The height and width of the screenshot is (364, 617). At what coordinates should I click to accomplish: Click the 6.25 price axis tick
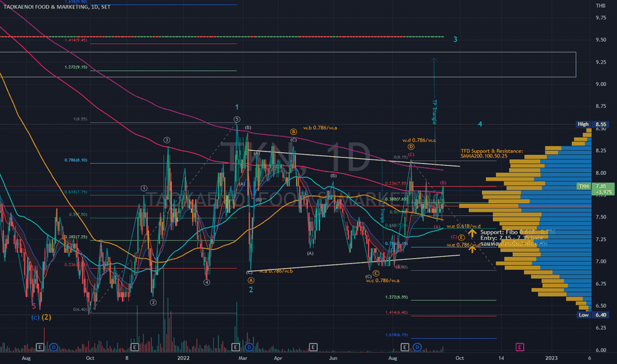(x=601, y=328)
